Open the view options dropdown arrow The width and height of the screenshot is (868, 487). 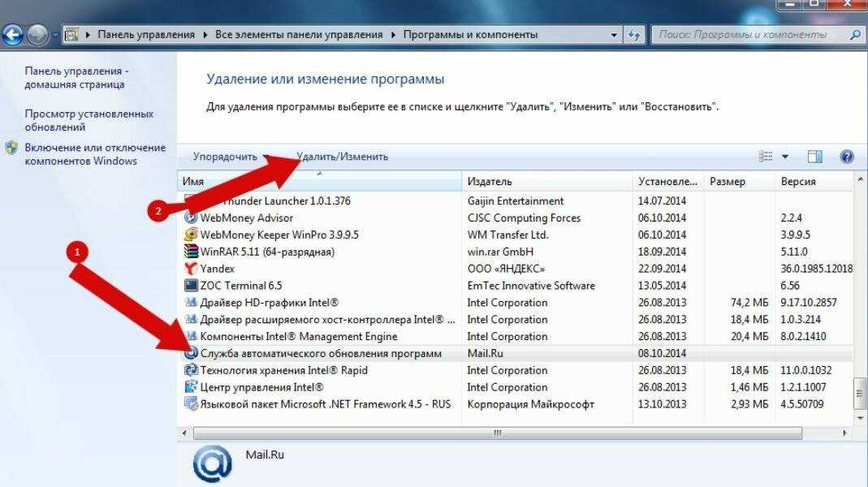click(785, 157)
